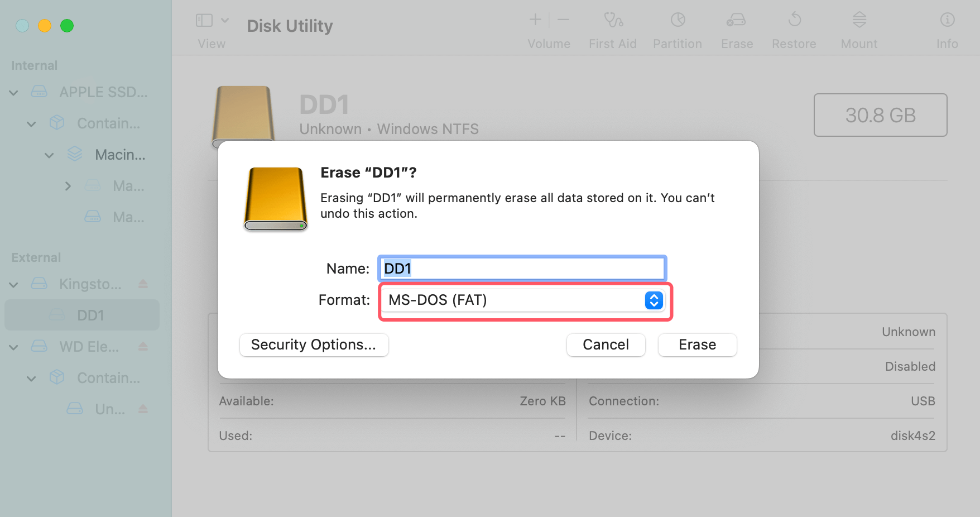Collapse the WD Elements container
The width and height of the screenshot is (980, 517).
tap(31, 378)
